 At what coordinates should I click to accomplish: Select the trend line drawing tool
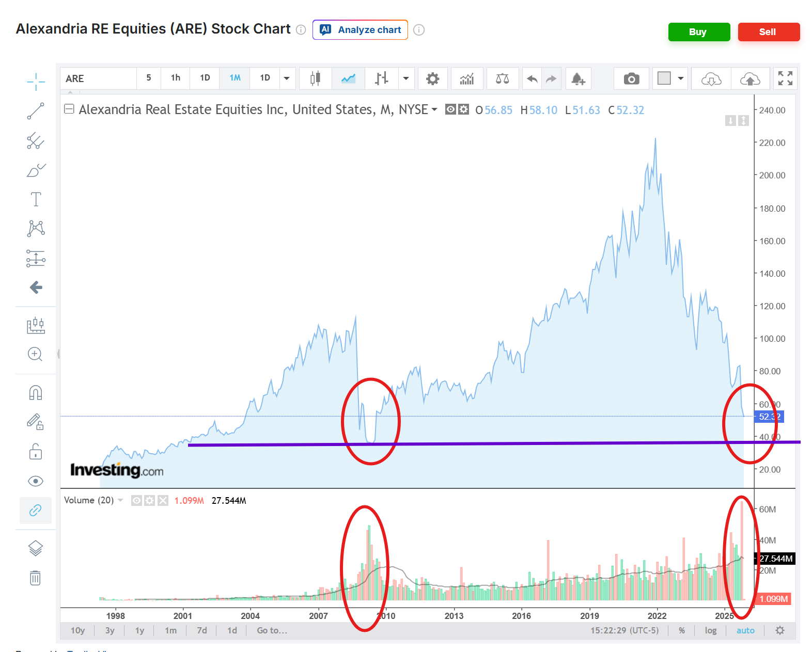pyautogui.click(x=36, y=111)
